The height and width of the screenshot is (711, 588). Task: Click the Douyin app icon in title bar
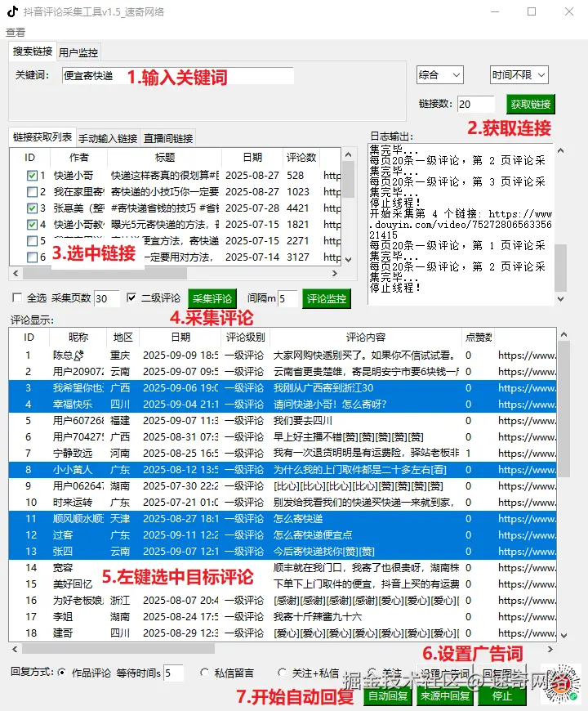pos(12,11)
